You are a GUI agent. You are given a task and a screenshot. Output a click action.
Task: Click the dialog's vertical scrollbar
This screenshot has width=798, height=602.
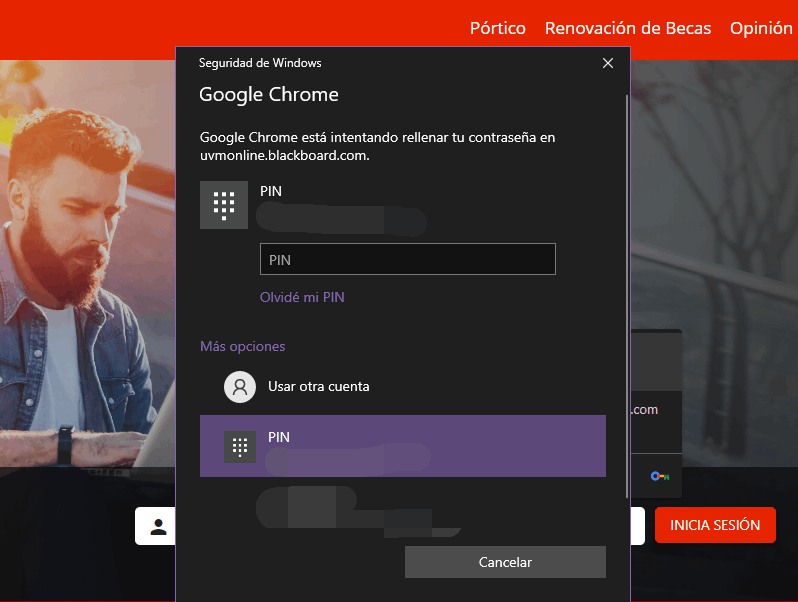pyautogui.click(x=627, y=296)
